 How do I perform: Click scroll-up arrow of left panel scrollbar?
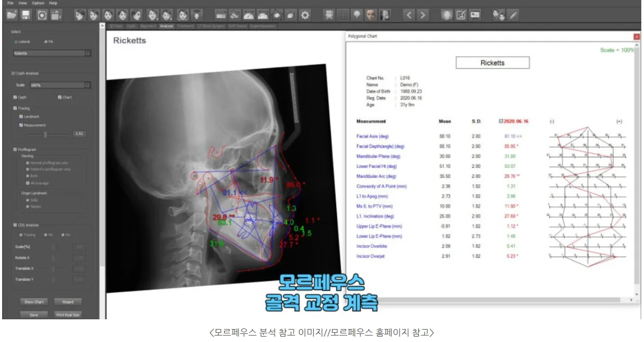pyautogui.click(x=102, y=26)
